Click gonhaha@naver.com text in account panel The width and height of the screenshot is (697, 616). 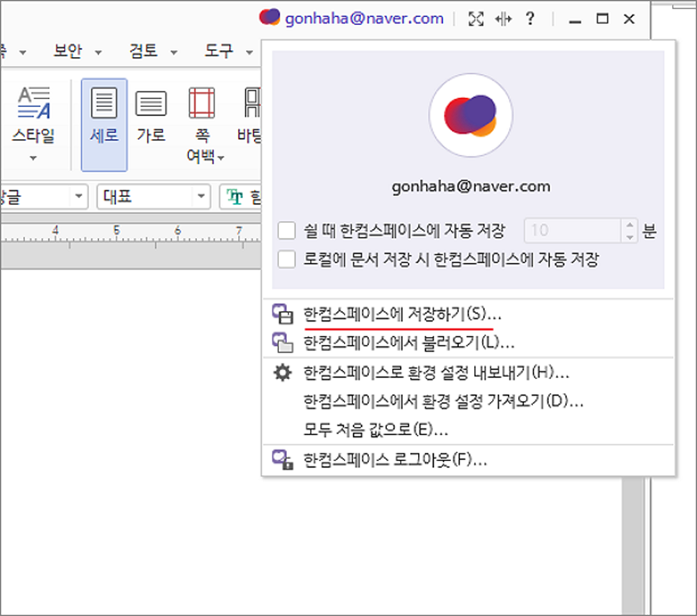(470, 186)
